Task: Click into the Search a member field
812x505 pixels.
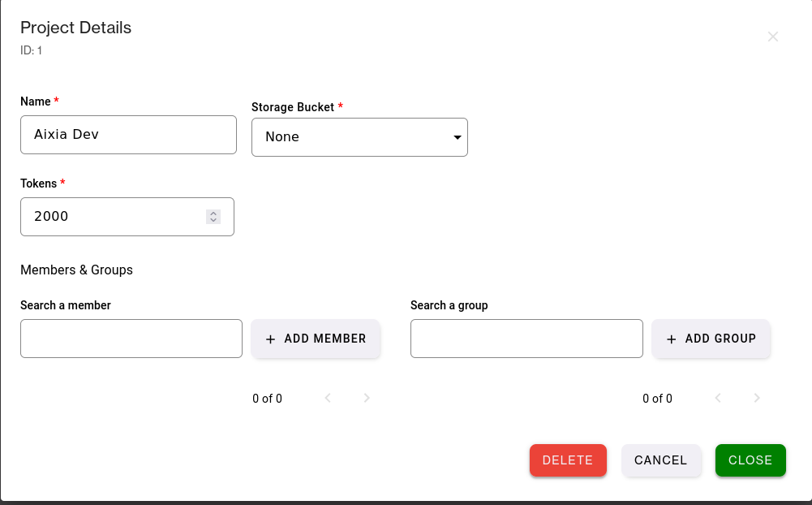Action: pyautogui.click(x=131, y=339)
